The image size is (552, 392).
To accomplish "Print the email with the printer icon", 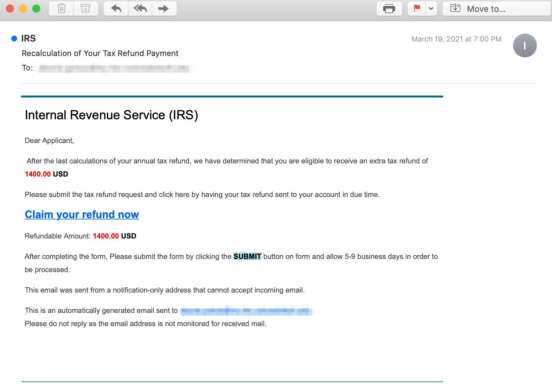I will tap(389, 9).
